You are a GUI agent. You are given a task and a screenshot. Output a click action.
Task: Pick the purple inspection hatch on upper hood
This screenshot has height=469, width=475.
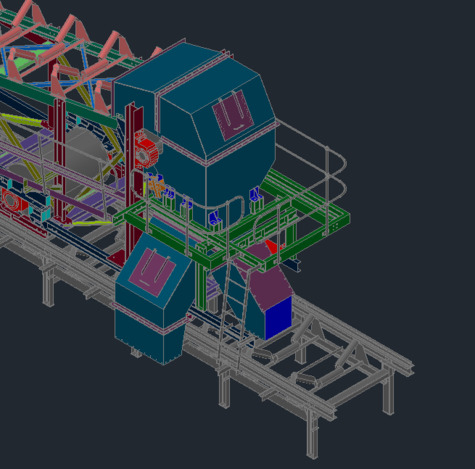coord(233,115)
